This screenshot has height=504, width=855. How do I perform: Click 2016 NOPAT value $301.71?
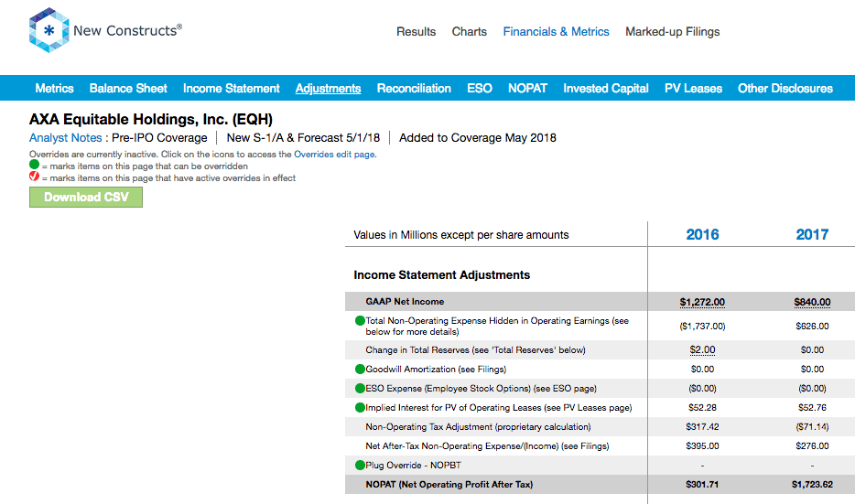pos(702,485)
